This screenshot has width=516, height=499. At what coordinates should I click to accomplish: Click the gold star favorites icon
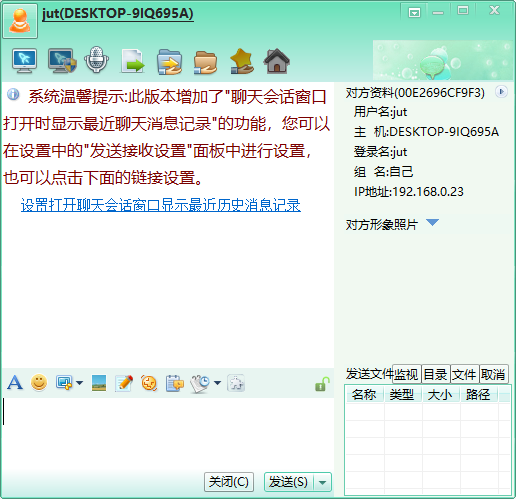(x=242, y=61)
